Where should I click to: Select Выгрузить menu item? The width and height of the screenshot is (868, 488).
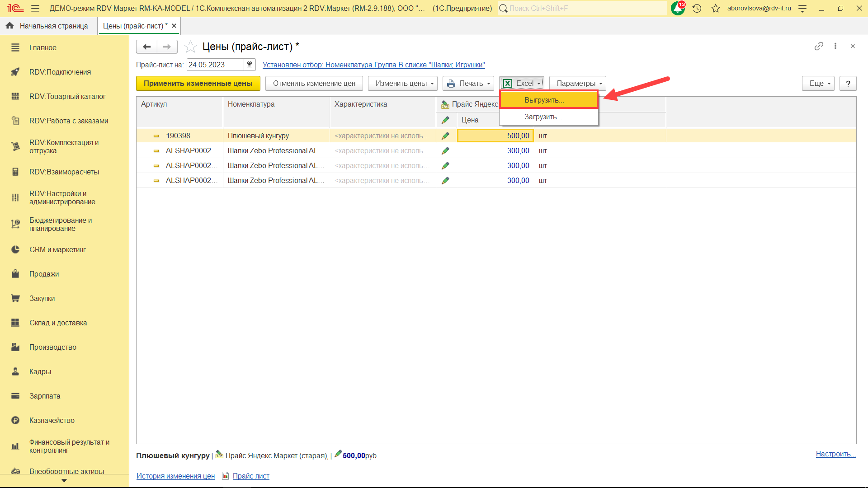544,100
